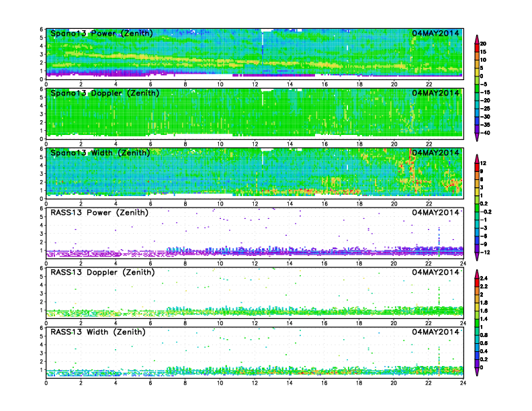Viewport: 532px width, 411px height.
Task: Click the 'Spano13 Doppler (Zenith)' panel title
Action: point(105,93)
